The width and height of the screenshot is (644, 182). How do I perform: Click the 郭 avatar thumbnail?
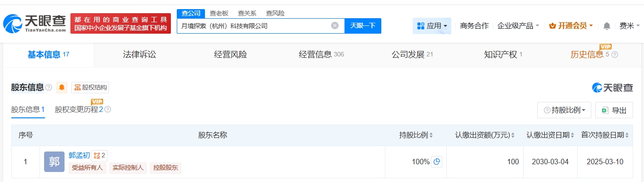pyautogui.click(x=54, y=162)
